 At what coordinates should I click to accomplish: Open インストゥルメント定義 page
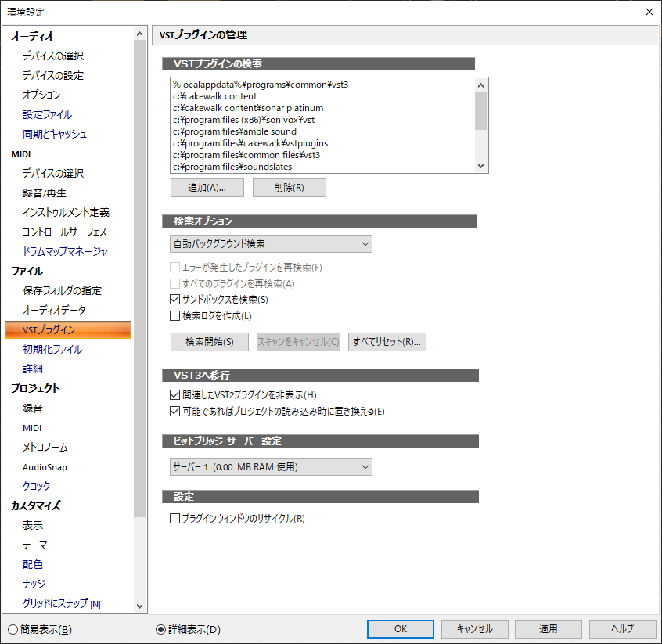point(66,212)
